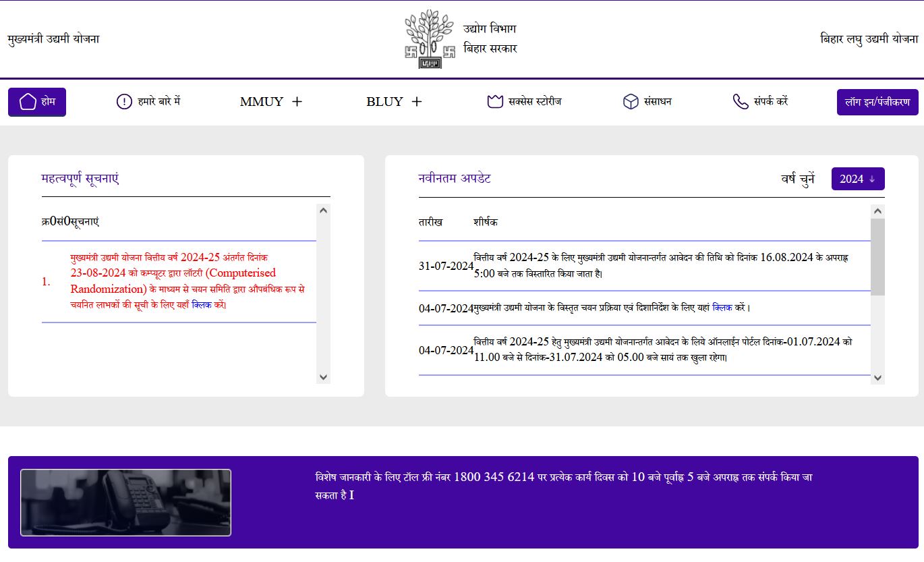This screenshot has height=562, width=924.
Task: Click क्लिक link in 04-07-2024 selection process update
Action: [722, 308]
